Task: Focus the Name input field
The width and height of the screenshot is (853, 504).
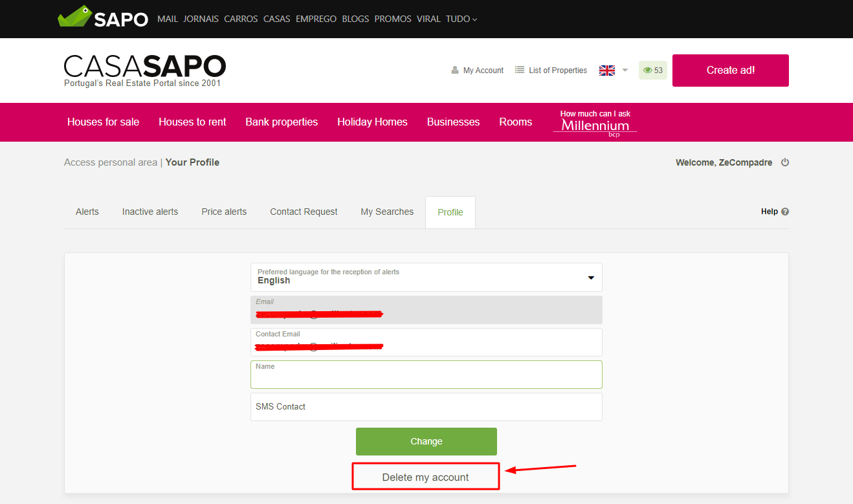Action: click(426, 377)
